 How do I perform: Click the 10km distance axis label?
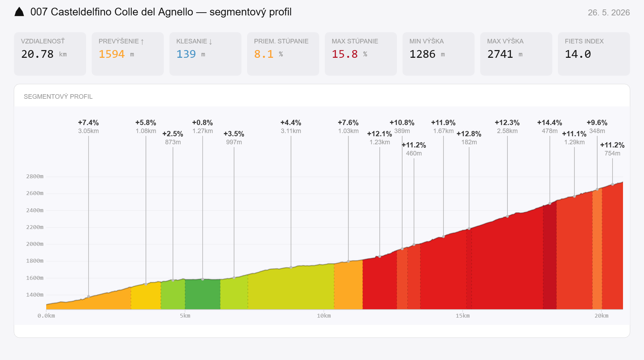pyautogui.click(x=324, y=316)
